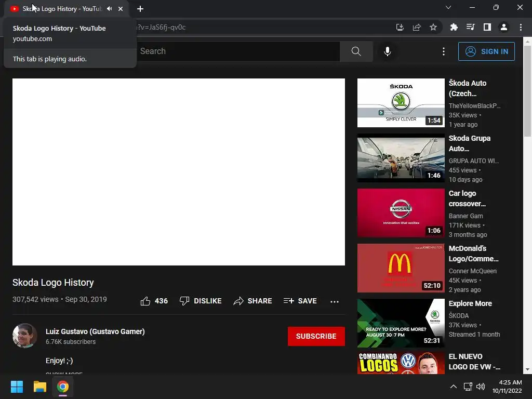
Task: Open YouTube settings three-dot menu
Action: tap(444, 51)
